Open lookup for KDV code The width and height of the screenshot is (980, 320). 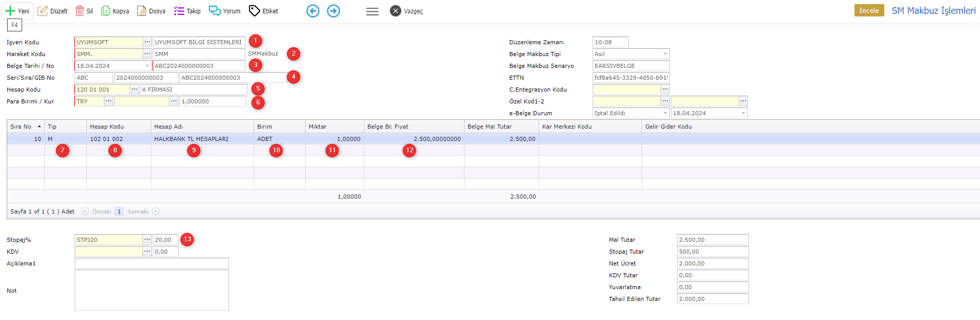[147, 251]
